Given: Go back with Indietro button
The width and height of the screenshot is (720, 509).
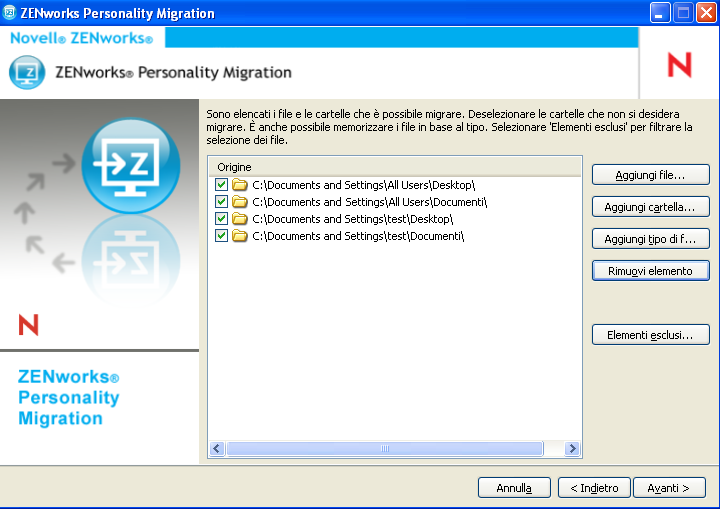Looking at the screenshot, I should tap(594, 487).
